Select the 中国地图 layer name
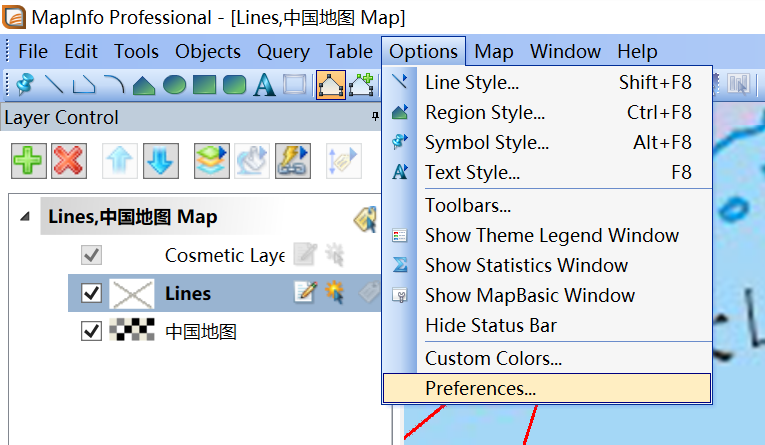Image resolution: width=765 pixels, height=445 pixels. [201, 332]
